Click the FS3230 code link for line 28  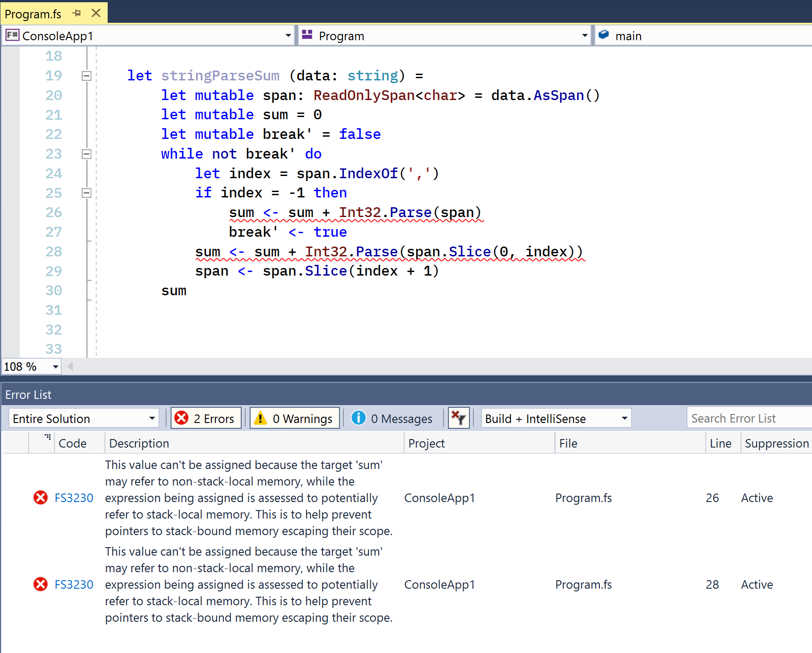74,584
